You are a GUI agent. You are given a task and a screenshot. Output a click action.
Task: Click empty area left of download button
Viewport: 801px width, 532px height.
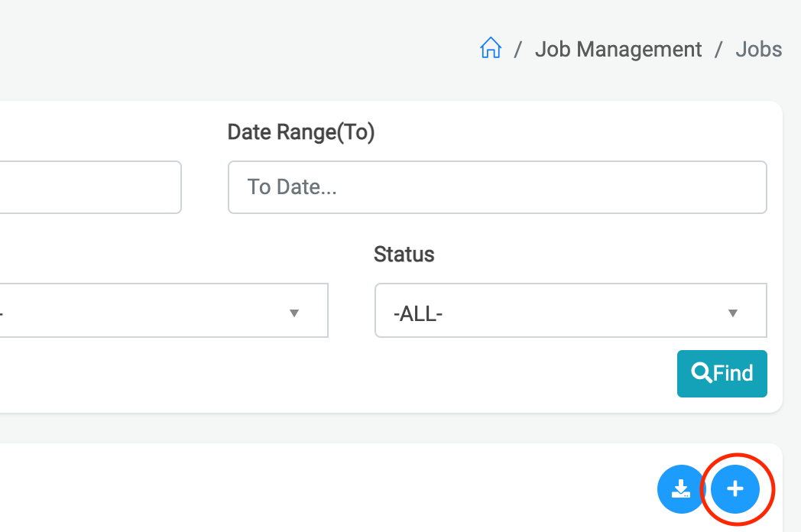382,488
